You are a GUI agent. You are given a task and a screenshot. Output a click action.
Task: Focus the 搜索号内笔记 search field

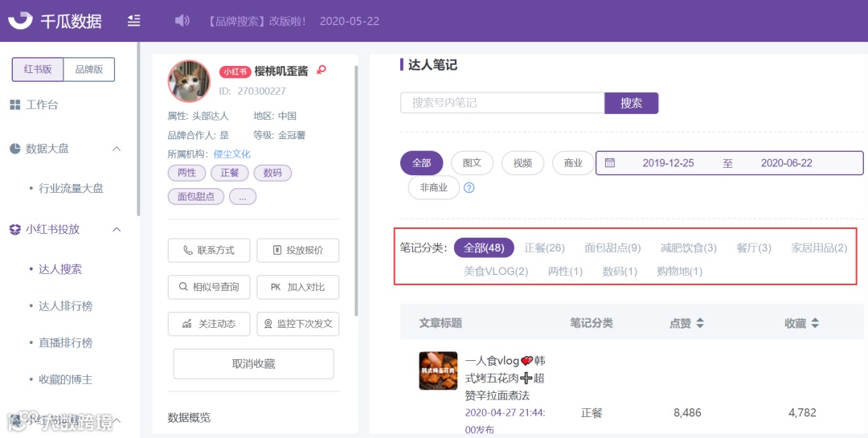(x=502, y=103)
